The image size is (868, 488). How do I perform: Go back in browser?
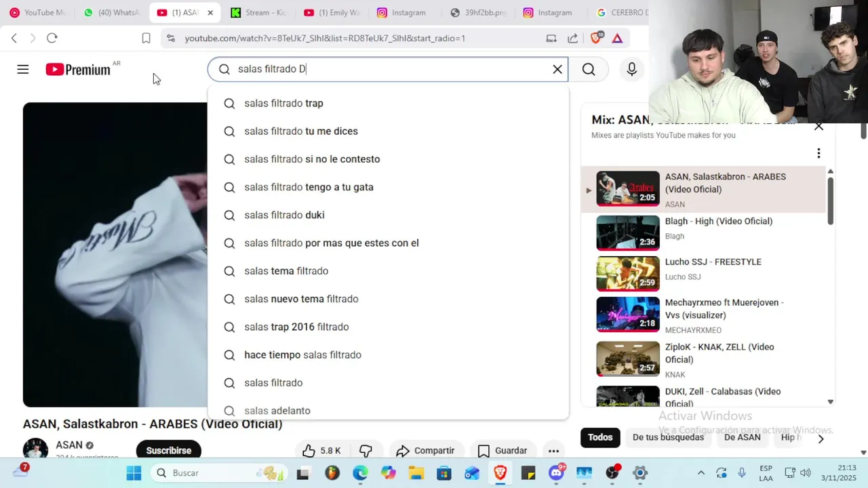point(14,38)
